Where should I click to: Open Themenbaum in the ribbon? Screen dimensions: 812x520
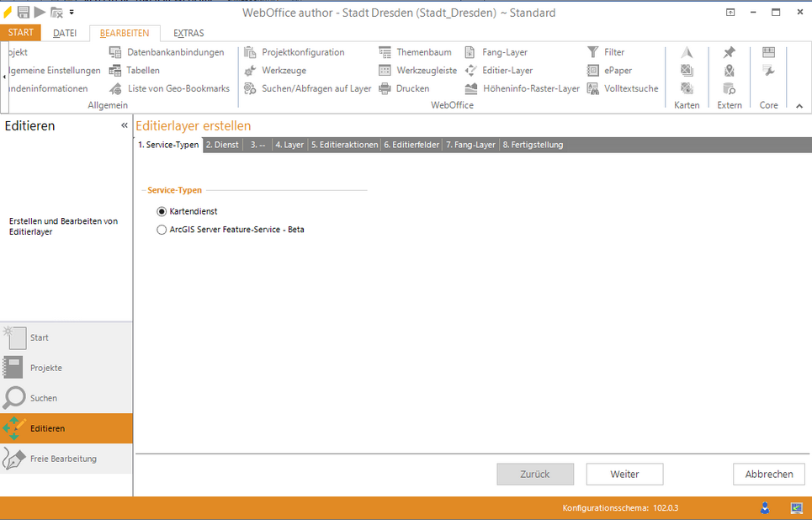(x=415, y=52)
